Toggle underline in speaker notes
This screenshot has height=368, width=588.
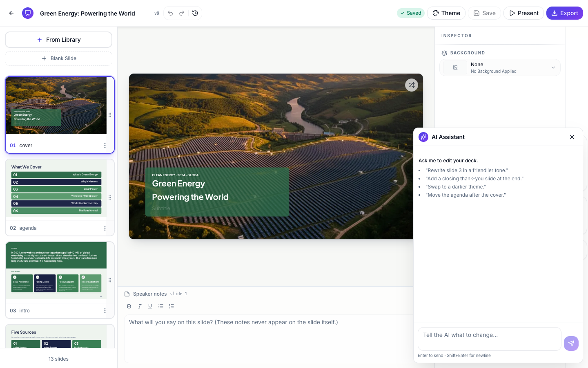click(x=150, y=306)
